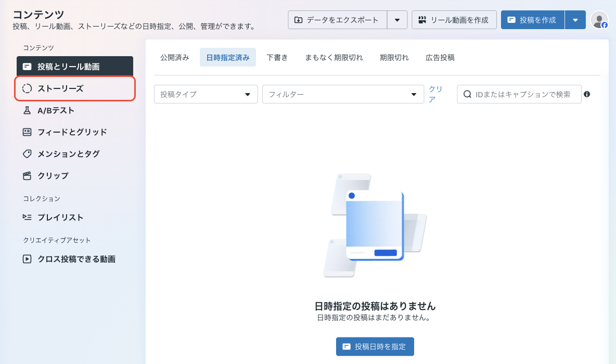The image size is (616, 364).
Task: Click クリップ clapperboard icon
Action: click(x=27, y=176)
